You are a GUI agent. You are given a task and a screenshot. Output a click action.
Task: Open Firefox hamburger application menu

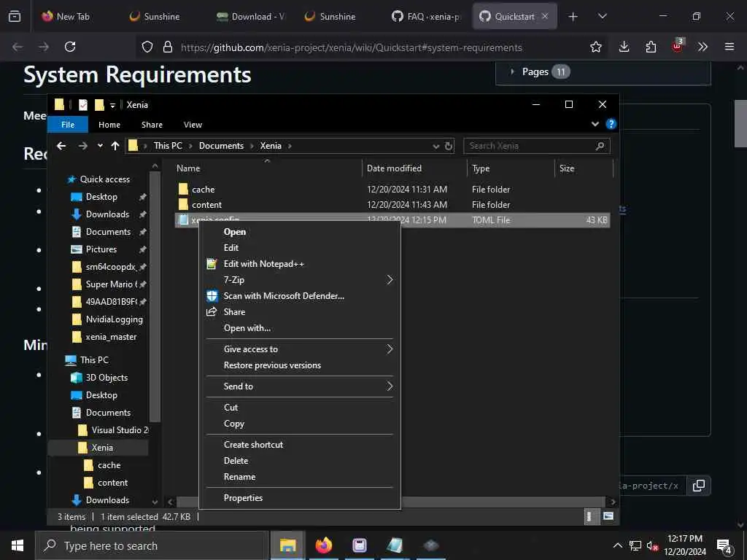tap(729, 47)
